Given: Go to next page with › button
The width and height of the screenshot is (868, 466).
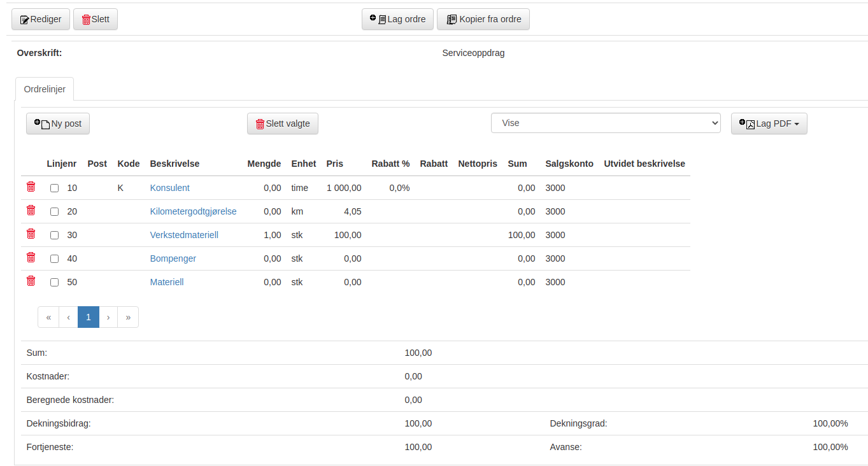Looking at the screenshot, I should 108,317.
